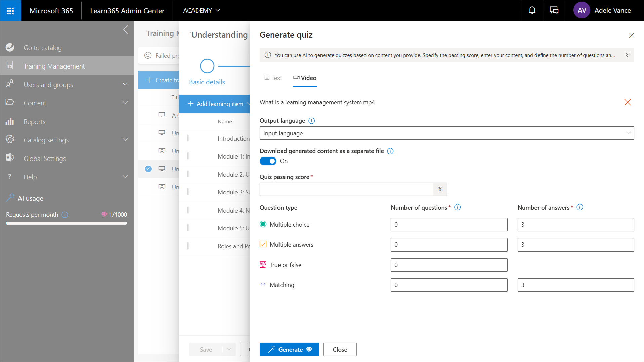Viewport: 644px width, 362px height.
Task: Switch to the Text tab
Action: [x=273, y=78]
